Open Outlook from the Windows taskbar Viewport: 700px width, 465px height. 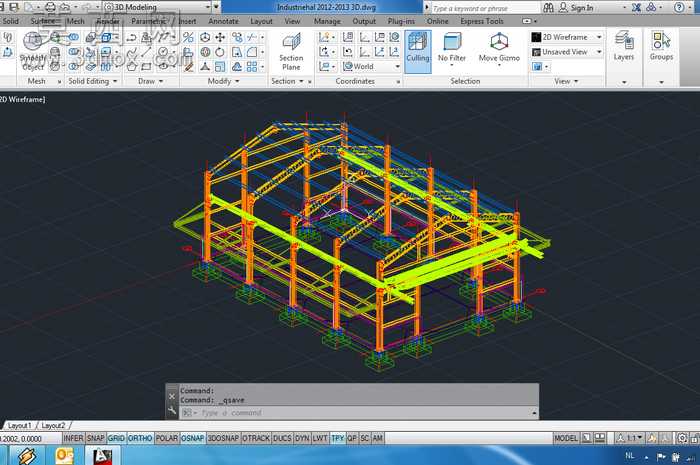tap(65, 456)
